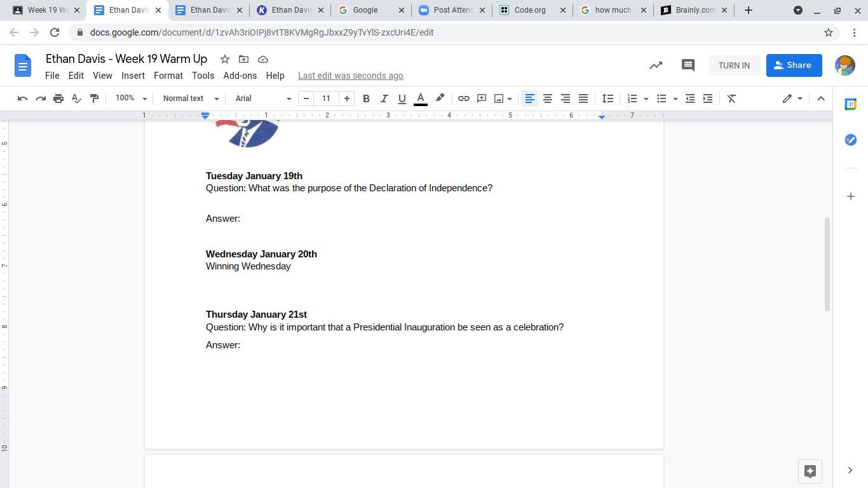Open the text color picker

420,98
